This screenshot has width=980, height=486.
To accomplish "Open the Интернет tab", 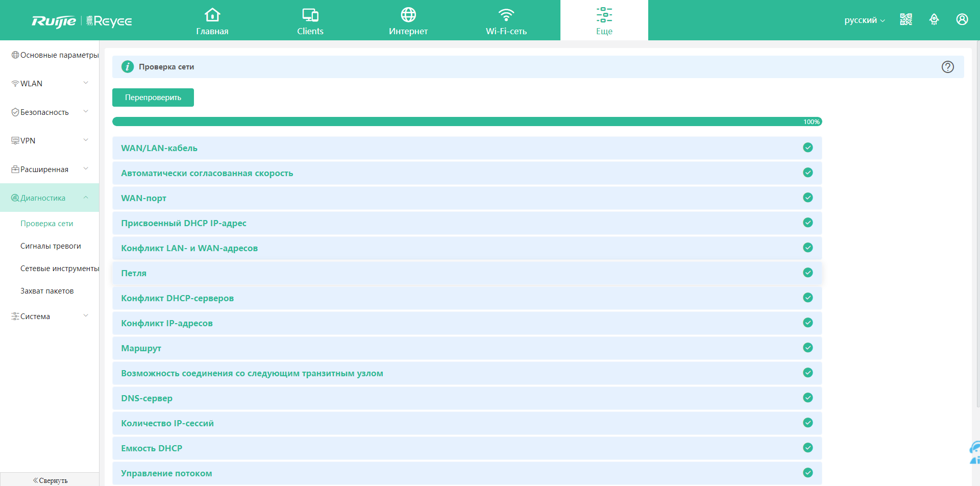I will [408, 20].
